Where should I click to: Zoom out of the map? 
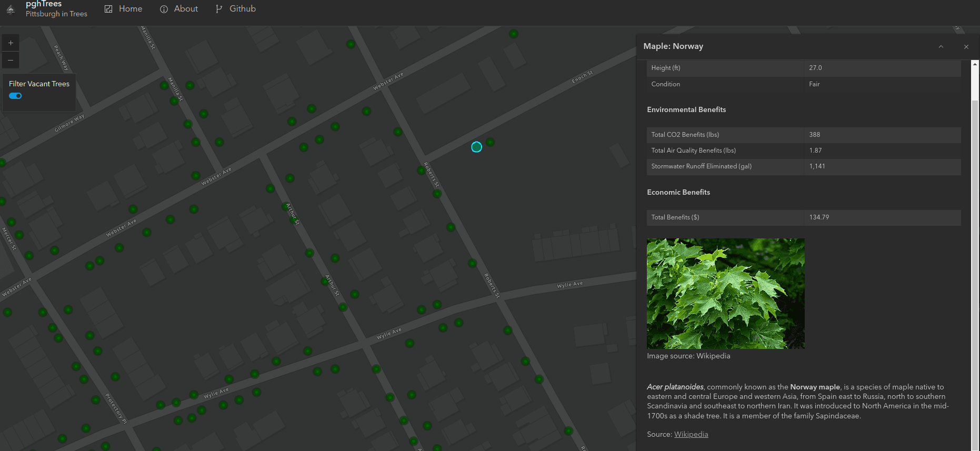(11, 60)
